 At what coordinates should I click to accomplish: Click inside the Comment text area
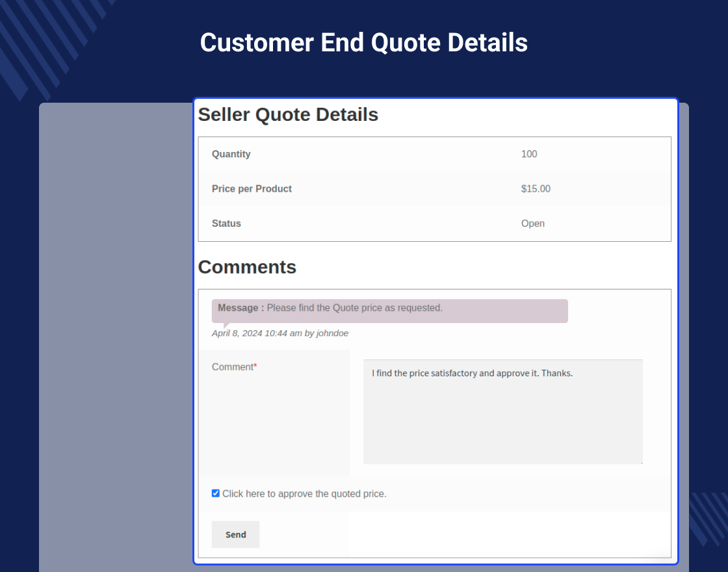tap(503, 411)
